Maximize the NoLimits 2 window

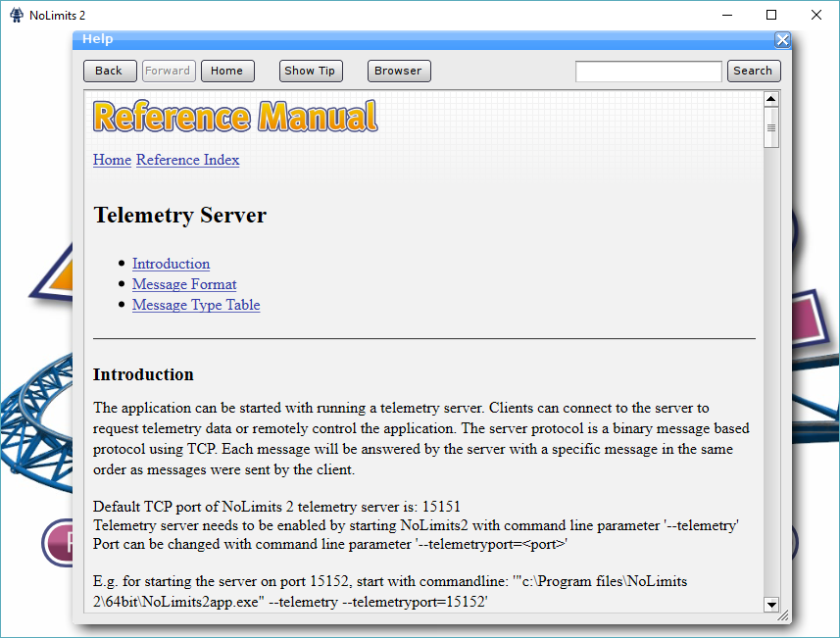(771, 15)
